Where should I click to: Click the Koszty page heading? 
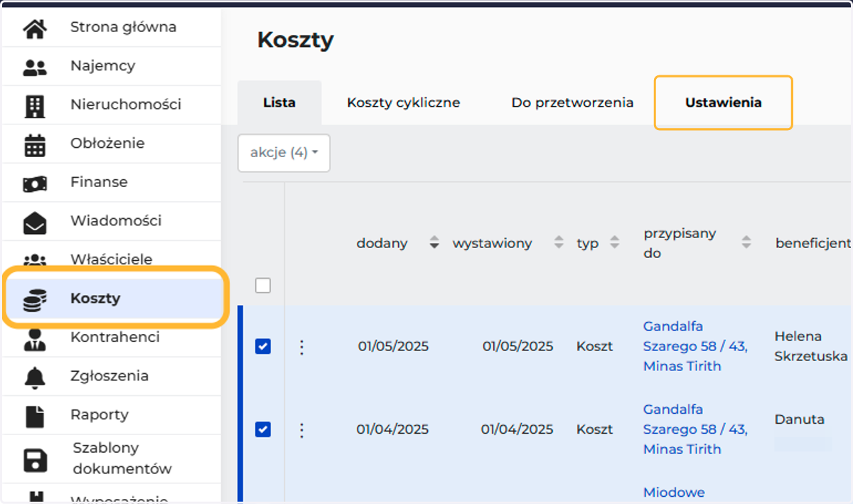click(295, 41)
